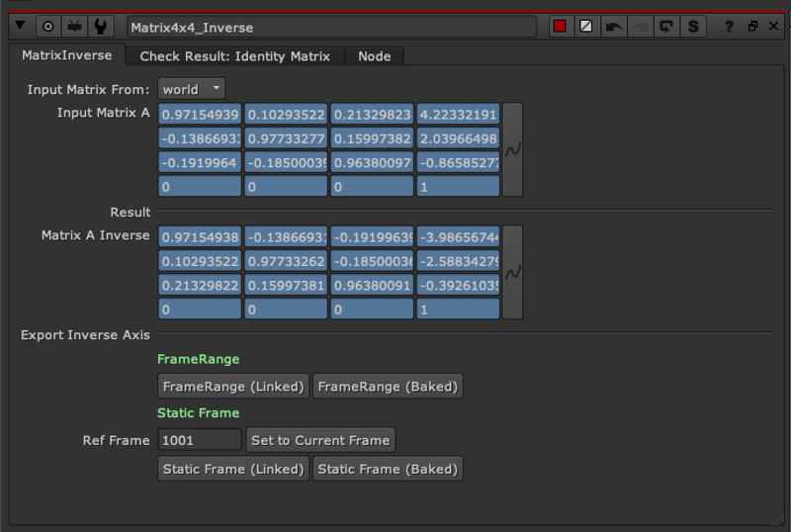791x532 pixels.
Task: Open the Input Matrix From world dropdown
Action: click(x=191, y=89)
